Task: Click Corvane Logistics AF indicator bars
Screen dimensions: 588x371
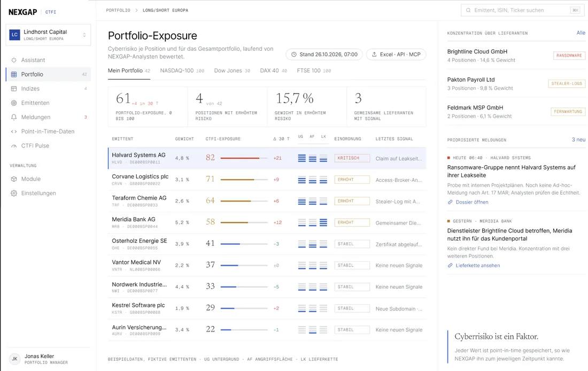Action: (x=312, y=180)
